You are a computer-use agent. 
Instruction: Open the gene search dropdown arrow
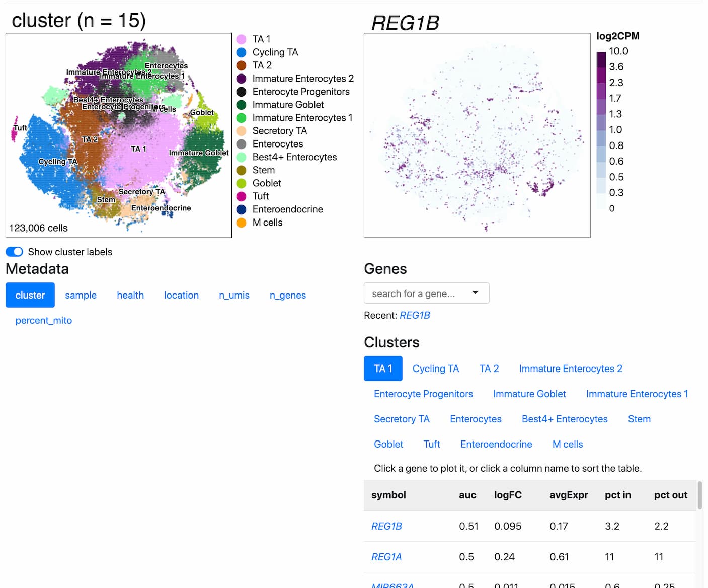[475, 293]
